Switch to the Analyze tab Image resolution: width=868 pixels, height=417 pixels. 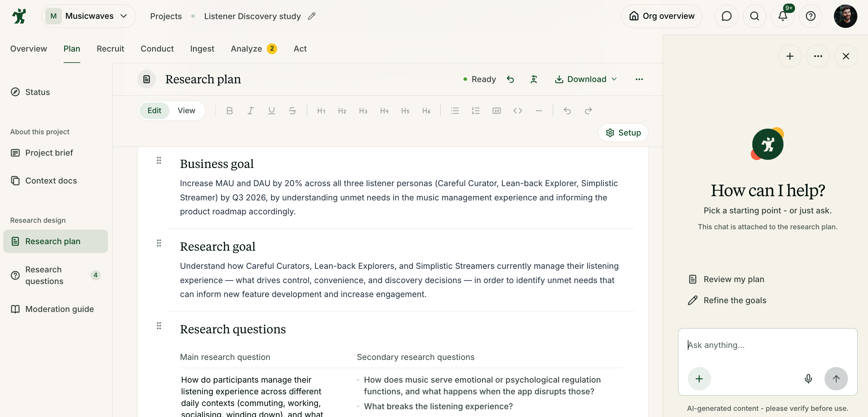[x=254, y=49]
